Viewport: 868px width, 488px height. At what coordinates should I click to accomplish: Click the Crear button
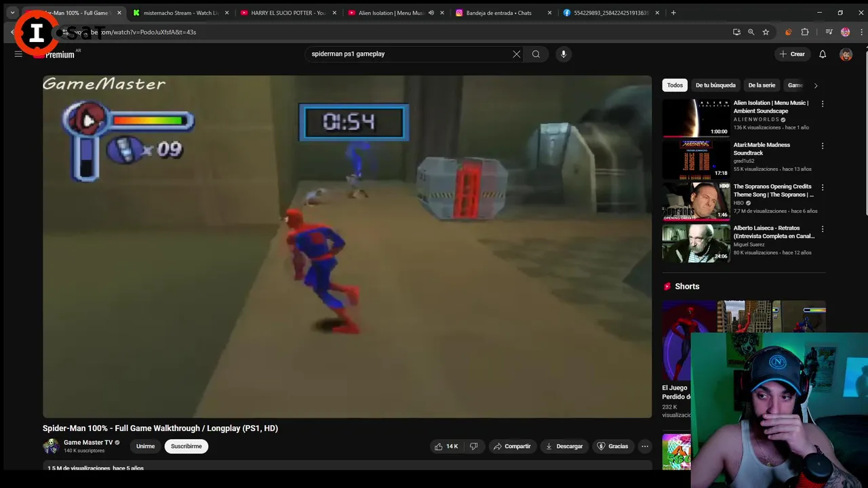click(x=792, y=54)
